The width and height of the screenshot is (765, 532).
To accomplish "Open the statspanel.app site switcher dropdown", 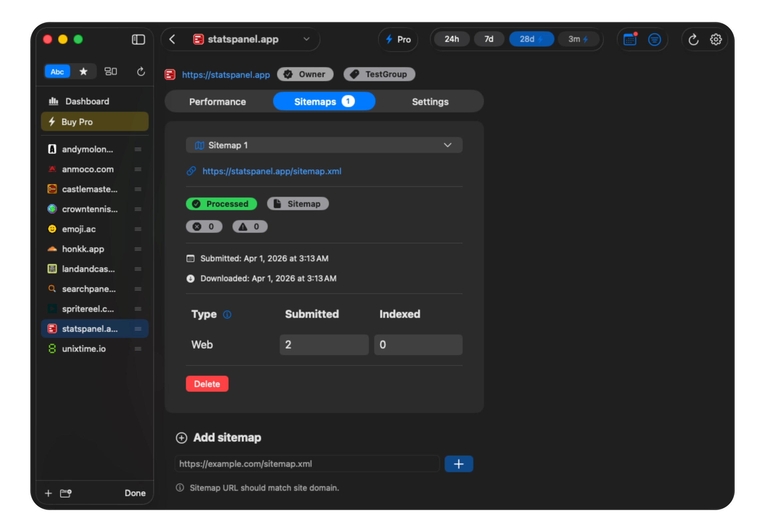I will click(x=306, y=39).
